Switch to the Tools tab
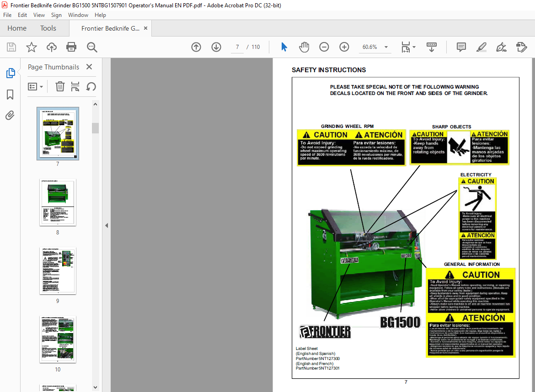This screenshot has width=535, height=392. coord(48,28)
